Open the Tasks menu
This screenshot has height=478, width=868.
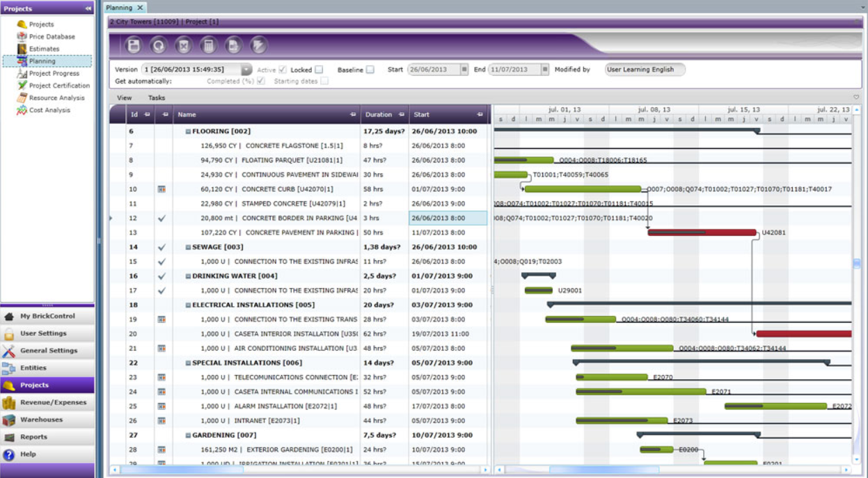click(157, 98)
